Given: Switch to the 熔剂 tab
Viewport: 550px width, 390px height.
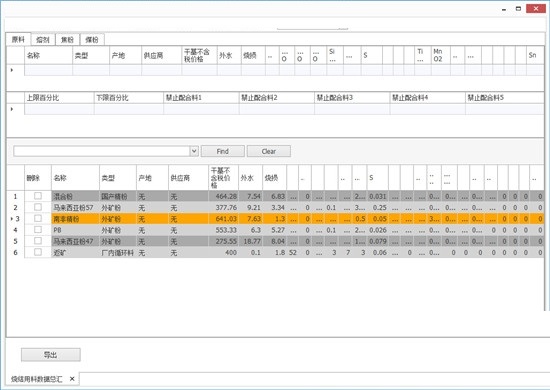Looking at the screenshot, I should [x=43, y=40].
